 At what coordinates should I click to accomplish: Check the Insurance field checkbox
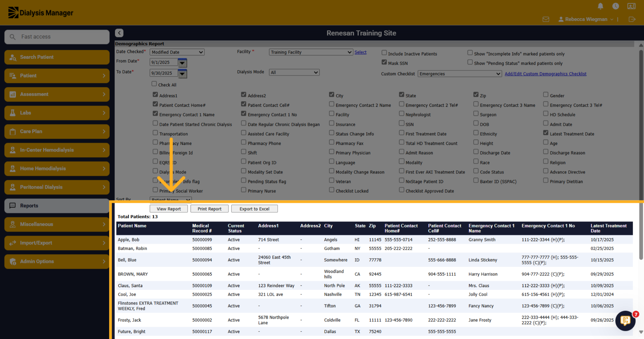332,123
